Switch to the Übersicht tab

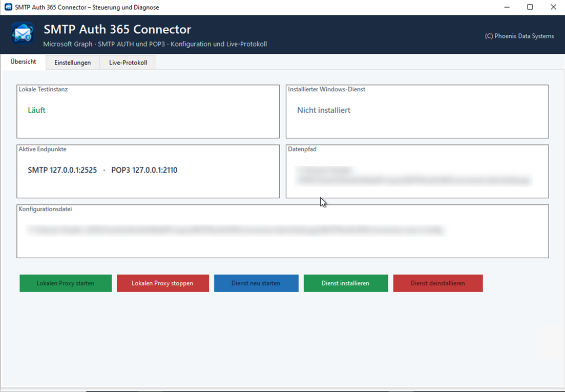point(23,61)
